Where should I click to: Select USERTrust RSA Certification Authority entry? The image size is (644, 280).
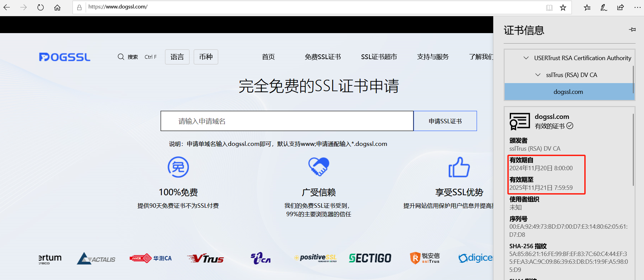[583, 58]
